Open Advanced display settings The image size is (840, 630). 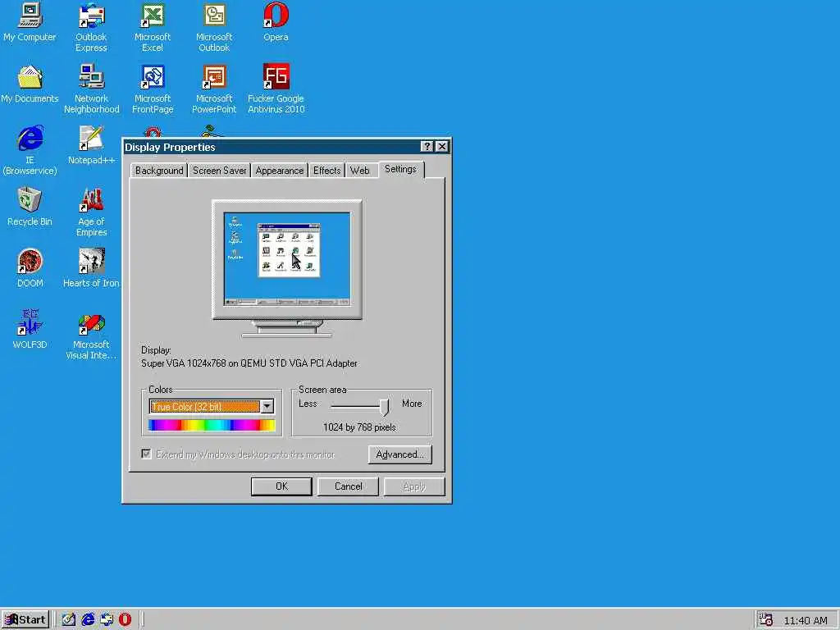tap(399, 454)
